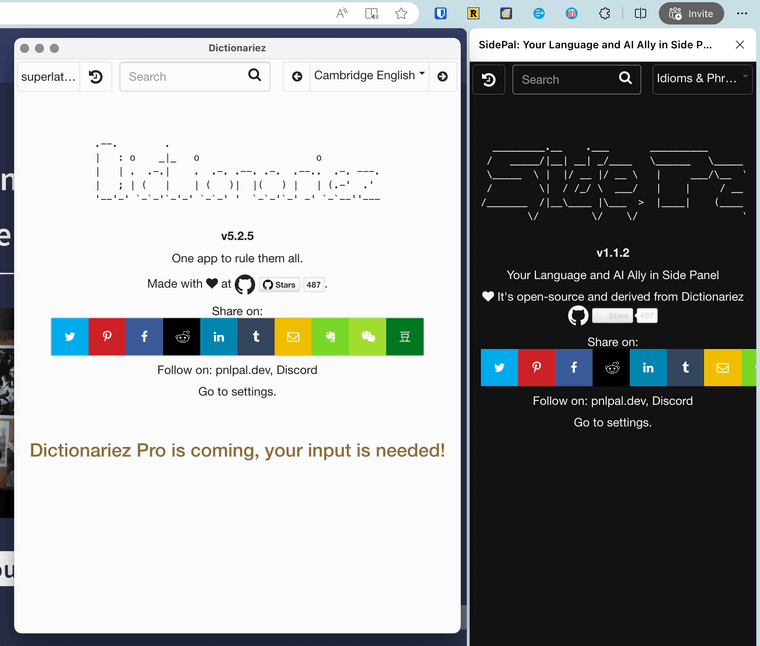The height and width of the screenshot is (646, 760).
Task: Share Dictionariez on Reddit
Action: click(182, 337)
